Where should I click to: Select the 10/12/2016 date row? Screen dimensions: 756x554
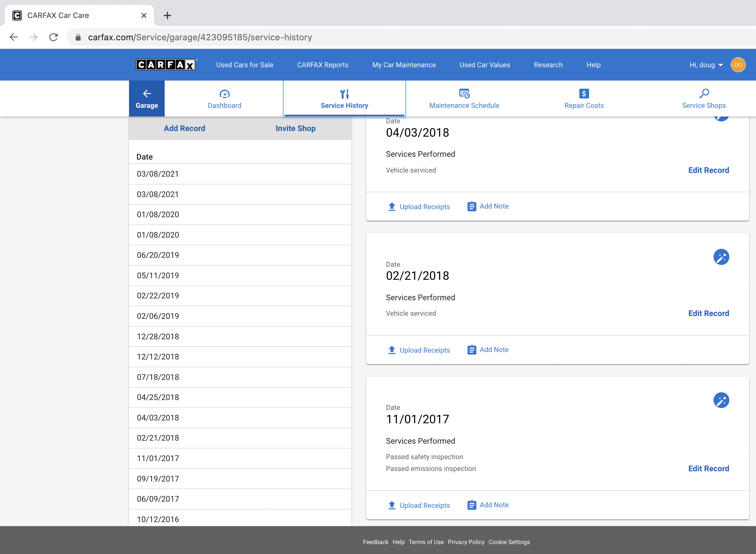(240, 518)
